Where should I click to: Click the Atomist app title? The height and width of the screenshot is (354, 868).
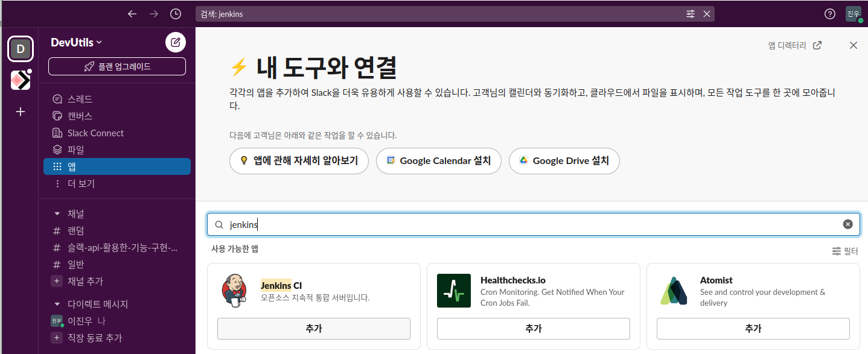pyautogui.click(x=716, y=280)
